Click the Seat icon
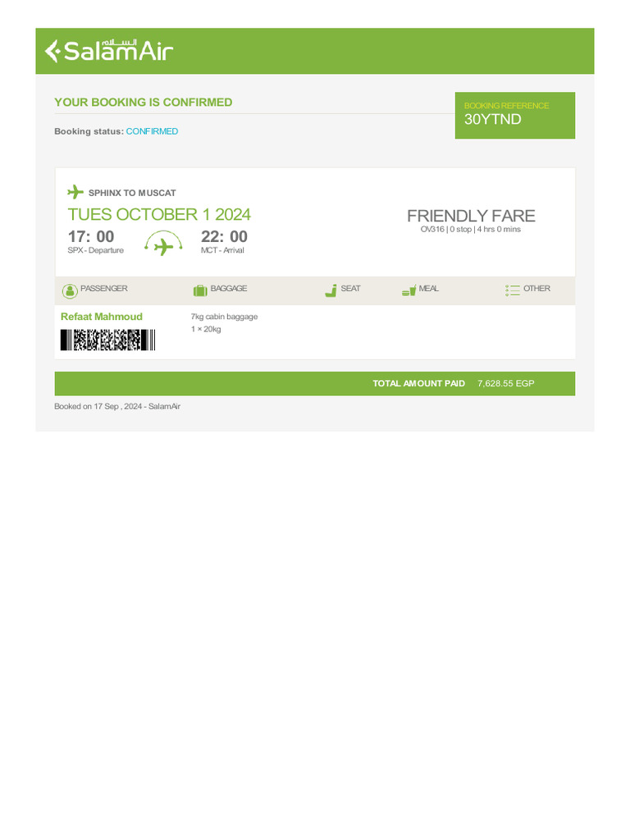Screen dimensions: 630x840 [331, 290]
